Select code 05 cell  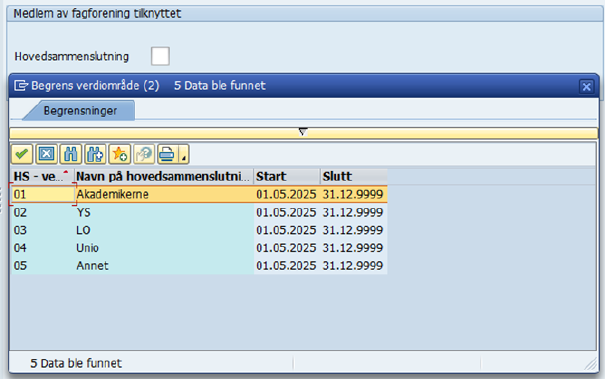point(43,266)
